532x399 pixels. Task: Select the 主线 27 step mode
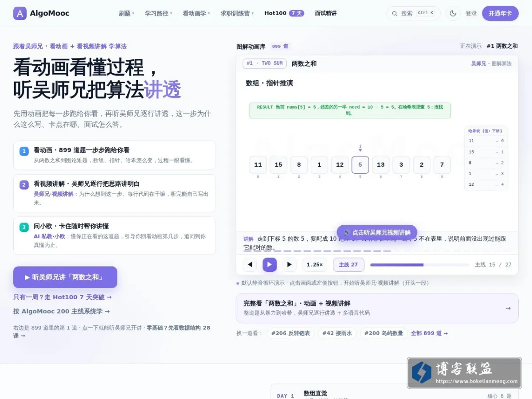[x=348, y=265]
